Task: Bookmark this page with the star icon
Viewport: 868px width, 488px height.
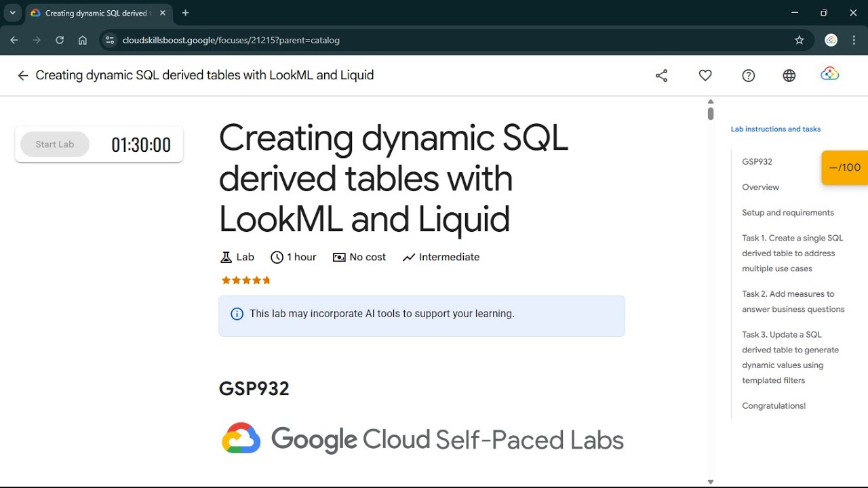Action: click(x=800, y=40)
